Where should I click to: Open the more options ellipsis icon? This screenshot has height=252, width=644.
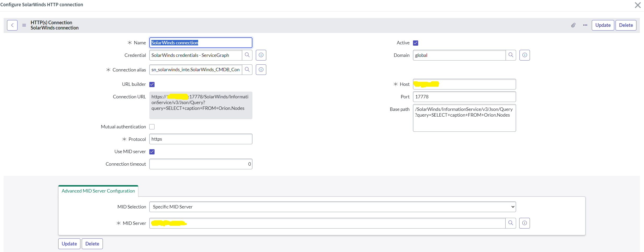point(585,25)
